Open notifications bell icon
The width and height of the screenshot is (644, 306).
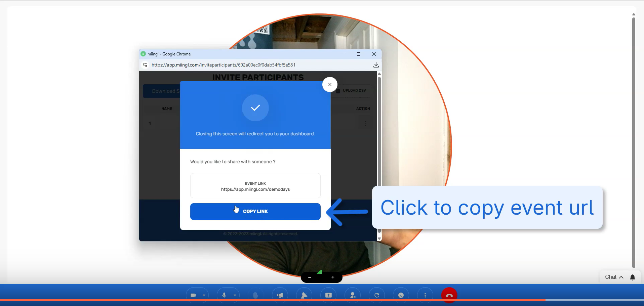click(x=633, y=277)
